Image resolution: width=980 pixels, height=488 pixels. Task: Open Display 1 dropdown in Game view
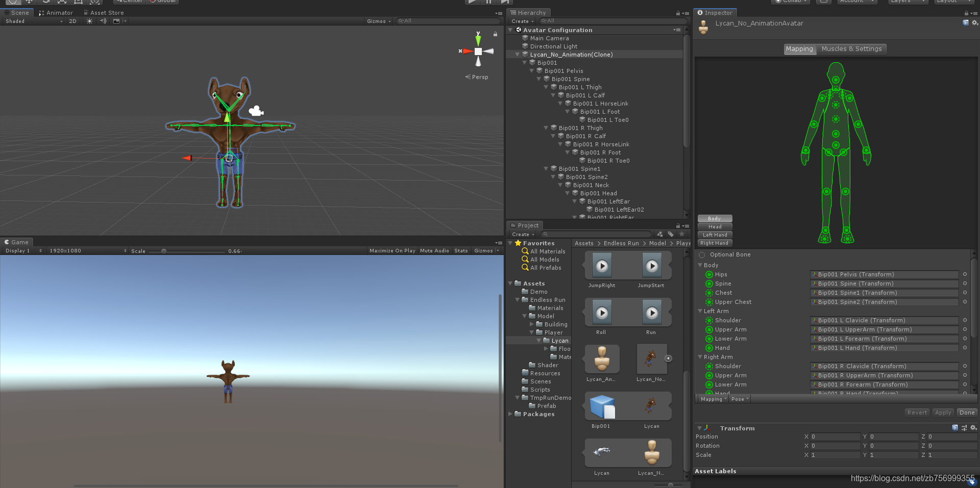click(23, 251)
